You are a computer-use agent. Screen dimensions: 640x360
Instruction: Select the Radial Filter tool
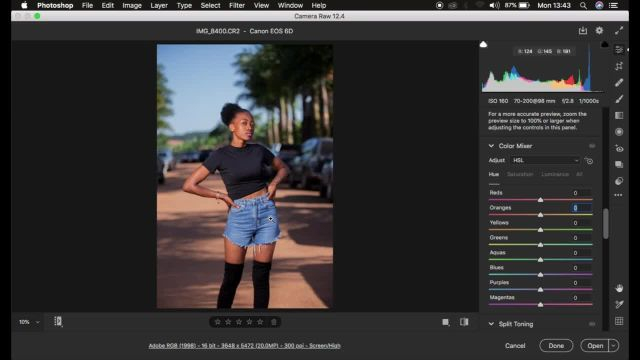pyautogui.click(x=619, y=132)
